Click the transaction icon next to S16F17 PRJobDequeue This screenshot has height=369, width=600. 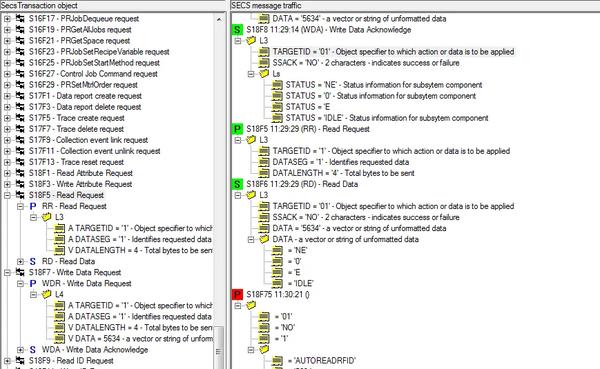point(20,18)
